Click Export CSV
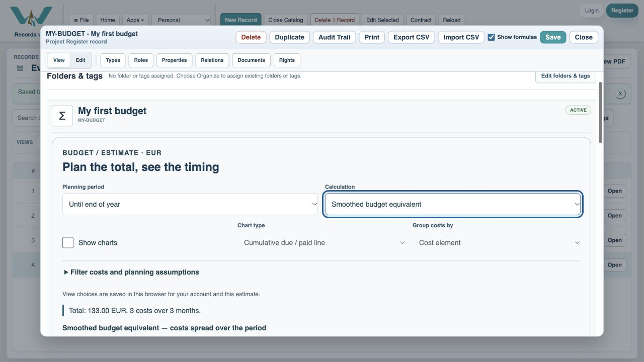 tap(412, 37)
